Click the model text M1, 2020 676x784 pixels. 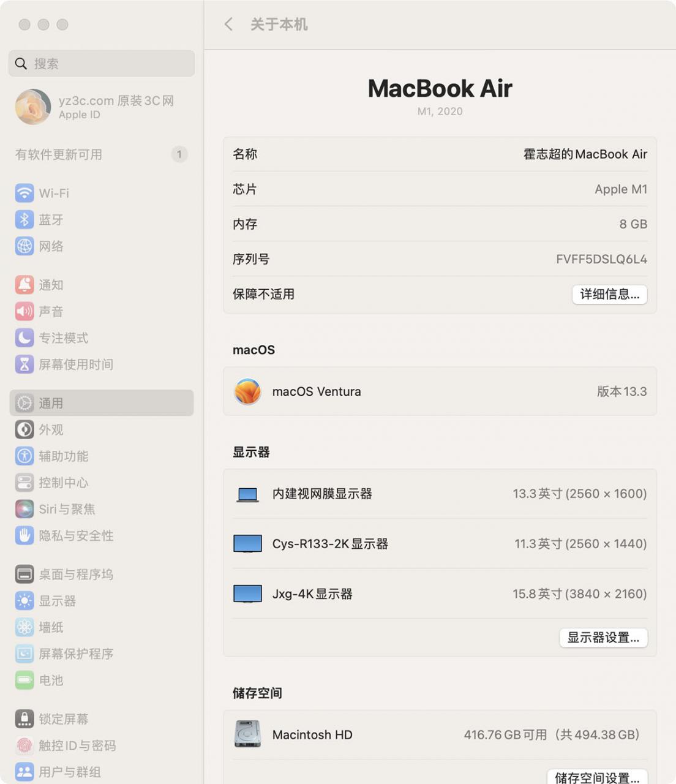(x=440, y=111)
